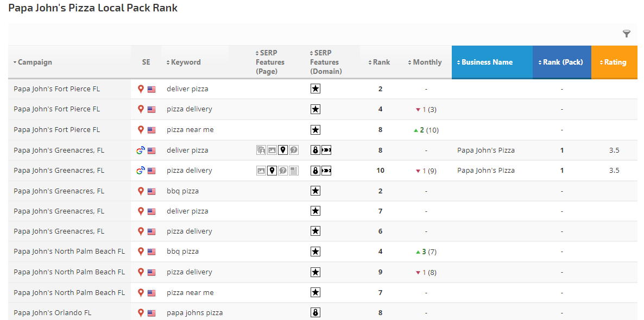Click Google mobile icon in rank 10 row

(141, 171)
